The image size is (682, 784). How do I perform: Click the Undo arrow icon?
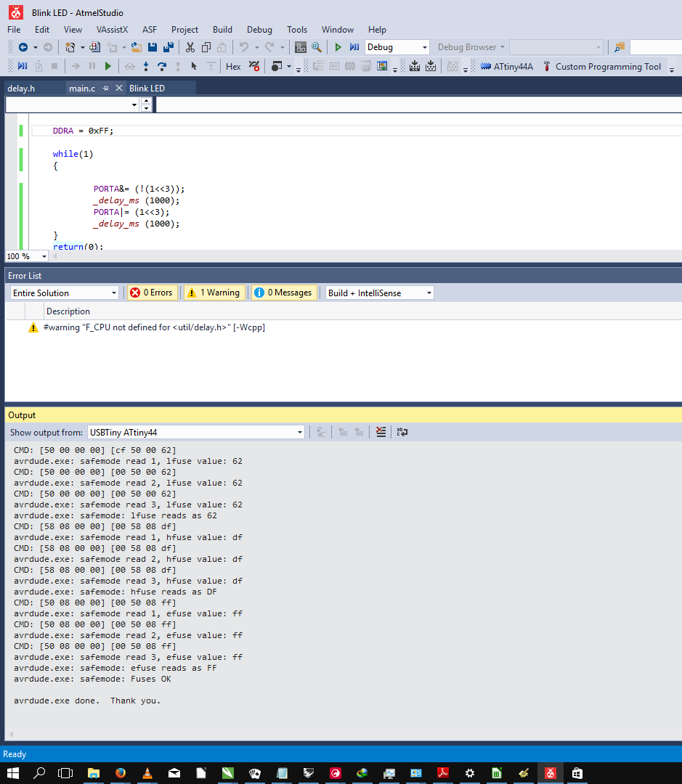[x=244, y=47]
